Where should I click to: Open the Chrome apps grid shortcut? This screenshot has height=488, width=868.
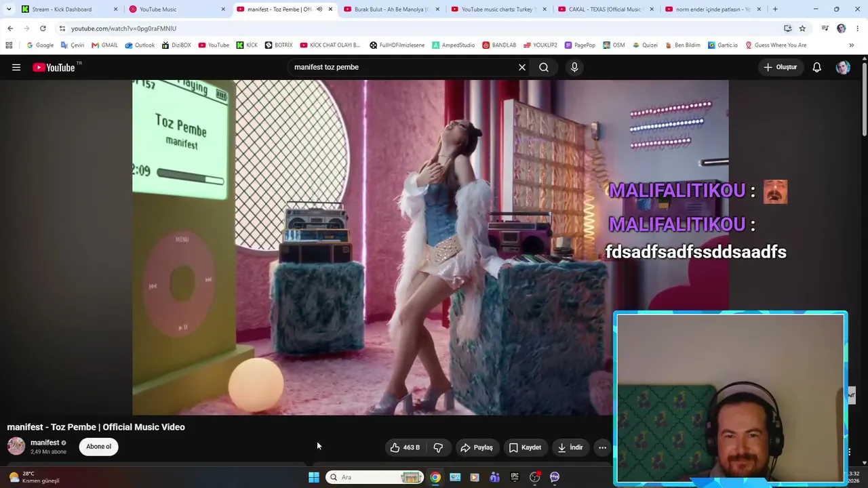click(9, 45)
